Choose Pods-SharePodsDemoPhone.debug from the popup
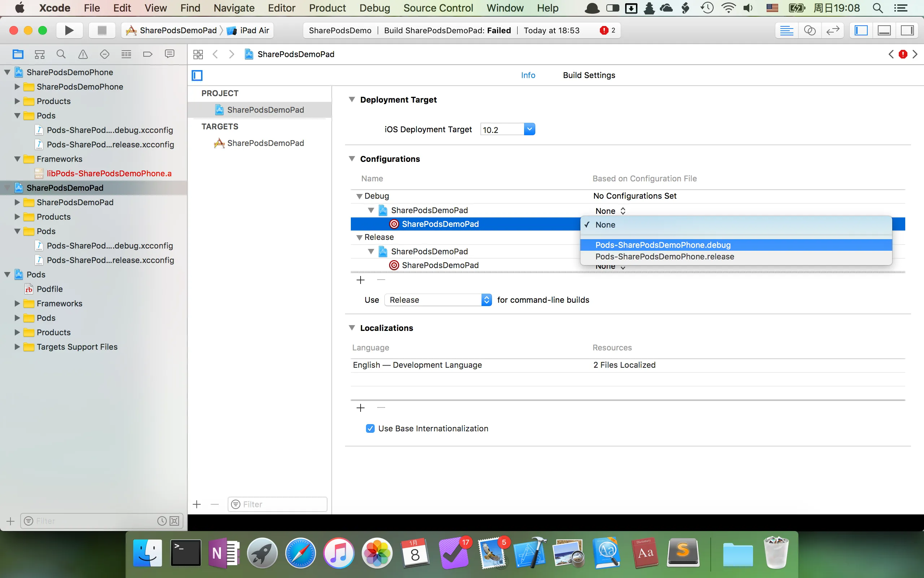Viewport: 924px width, 578px height. 736,245
